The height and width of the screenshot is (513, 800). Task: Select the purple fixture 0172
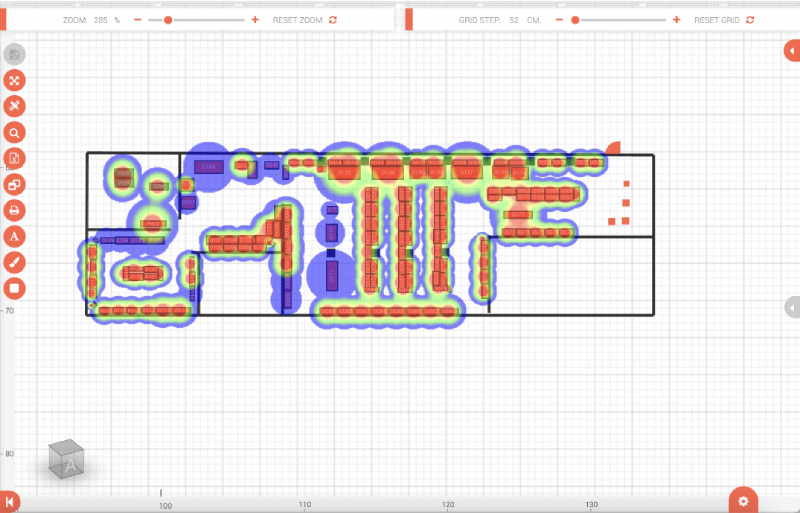332,232
